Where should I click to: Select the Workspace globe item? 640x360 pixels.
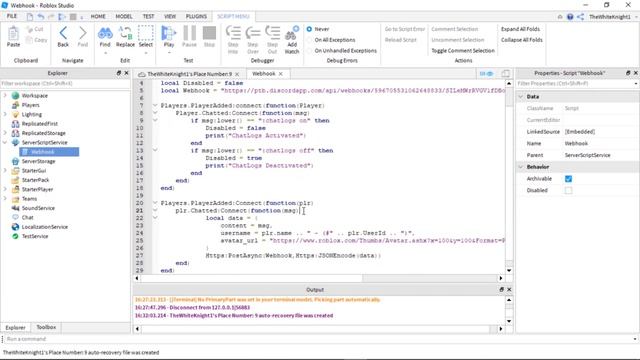click(x=35, y=96)
